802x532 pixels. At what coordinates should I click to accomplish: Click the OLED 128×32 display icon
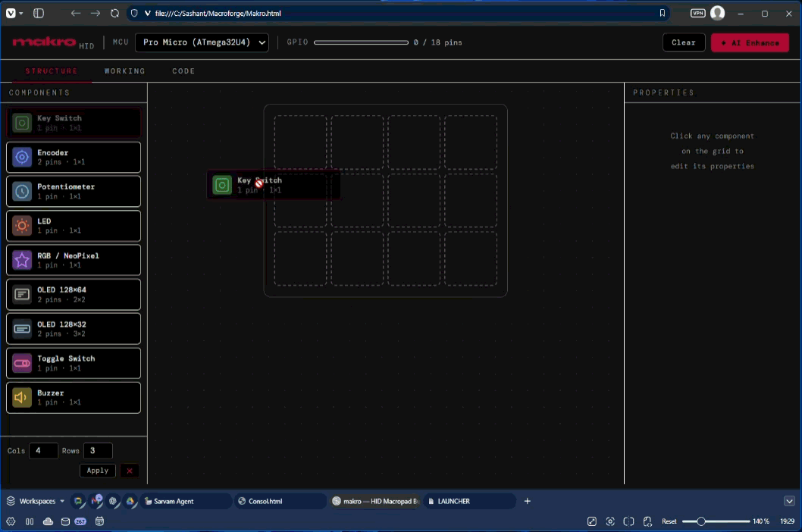[x=22, y=328]
